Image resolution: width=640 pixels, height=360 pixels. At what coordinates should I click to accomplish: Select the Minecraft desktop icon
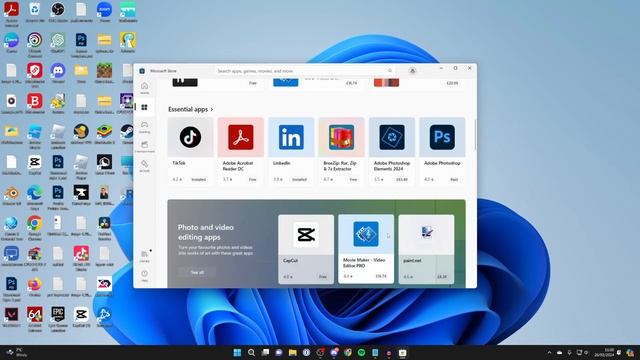coord(104,73)
